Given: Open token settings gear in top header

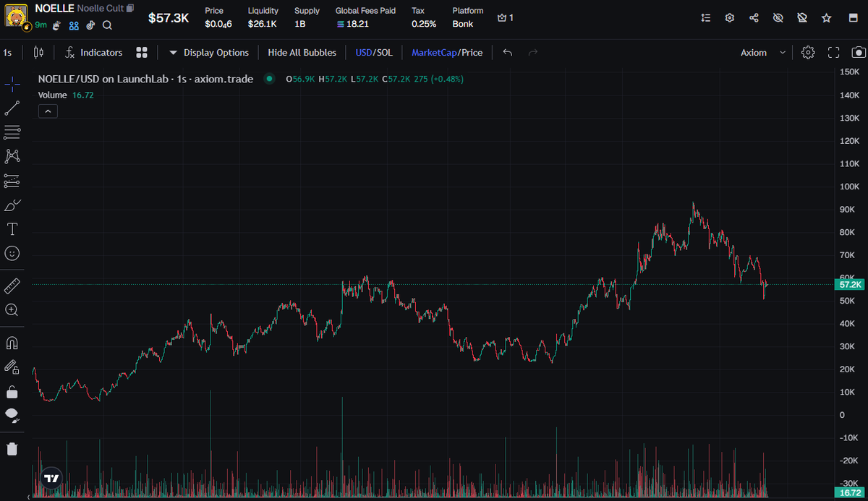Looking at the screenshot, I should pyautogui.click(x=730, y=17).
